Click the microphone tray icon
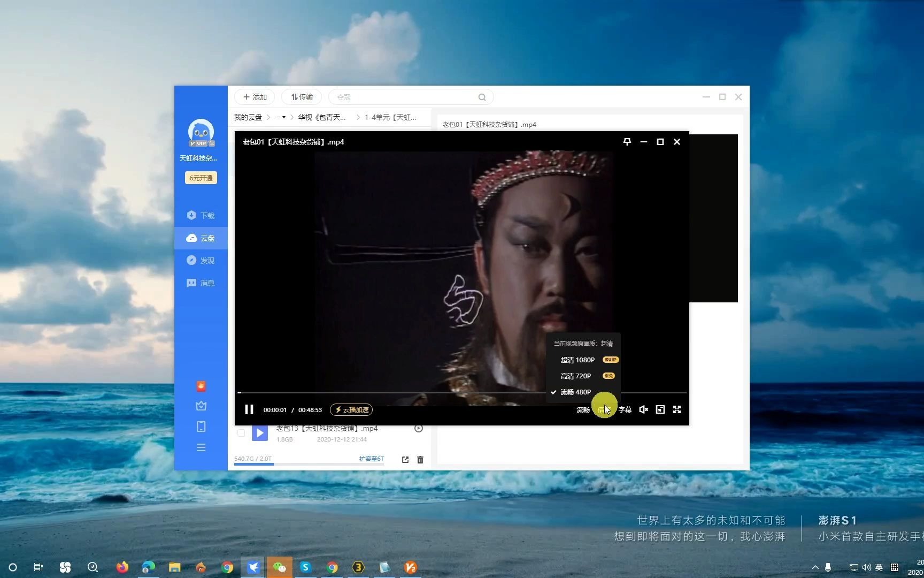Viewport: 924px width, 578px height. click(828, 567)
